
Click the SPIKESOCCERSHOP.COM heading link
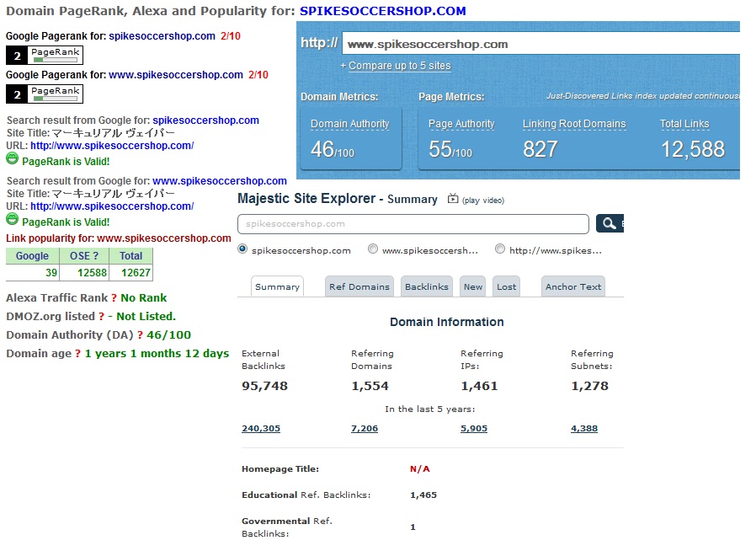pyautogui.click(x=383, y=11)
